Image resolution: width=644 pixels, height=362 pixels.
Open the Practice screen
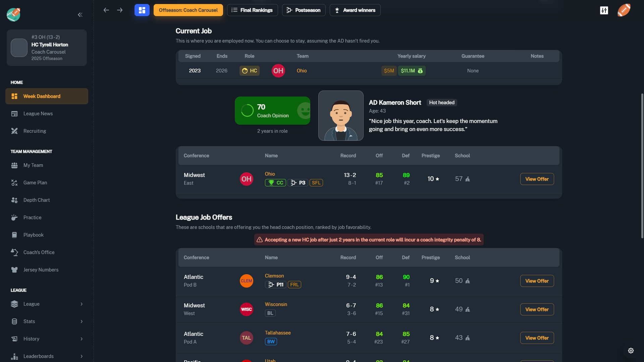point(32,217)
